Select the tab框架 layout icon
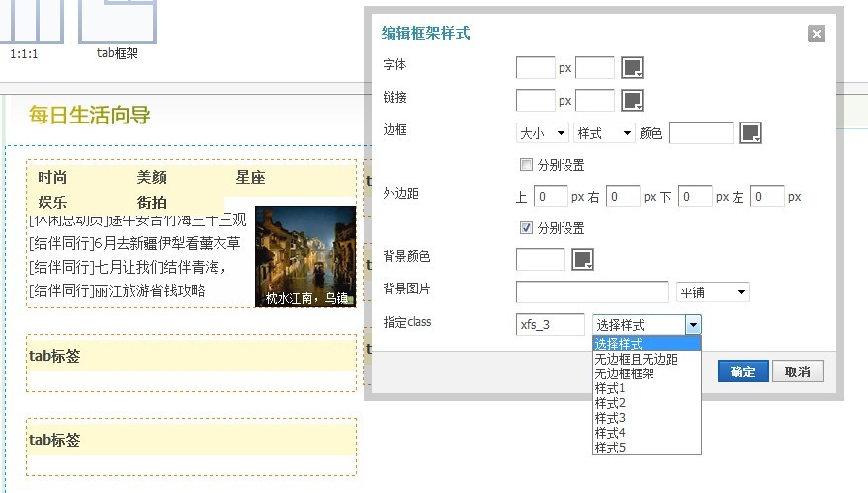 118,21
